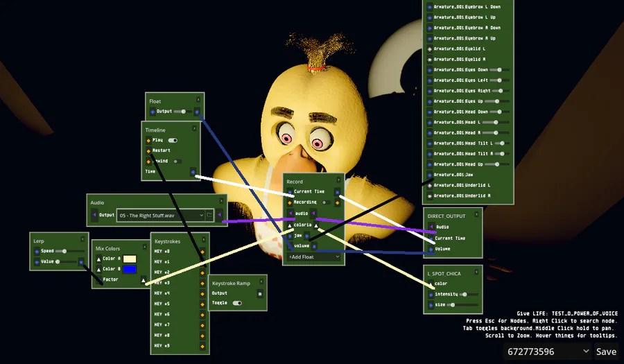
Task: Click the Mix Colors Color B port
Action: 98,269
